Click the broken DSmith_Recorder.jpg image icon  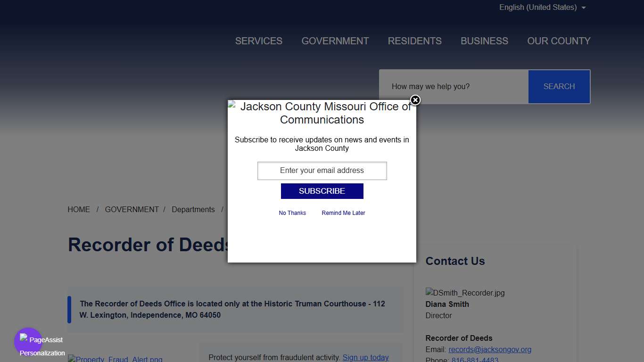pyautogui.click(x=429, y=292)
